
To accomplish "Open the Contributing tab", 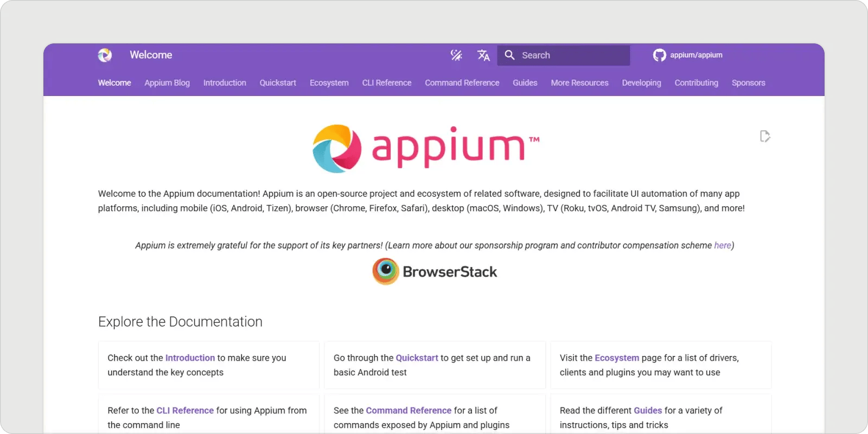I will point(696,82).
